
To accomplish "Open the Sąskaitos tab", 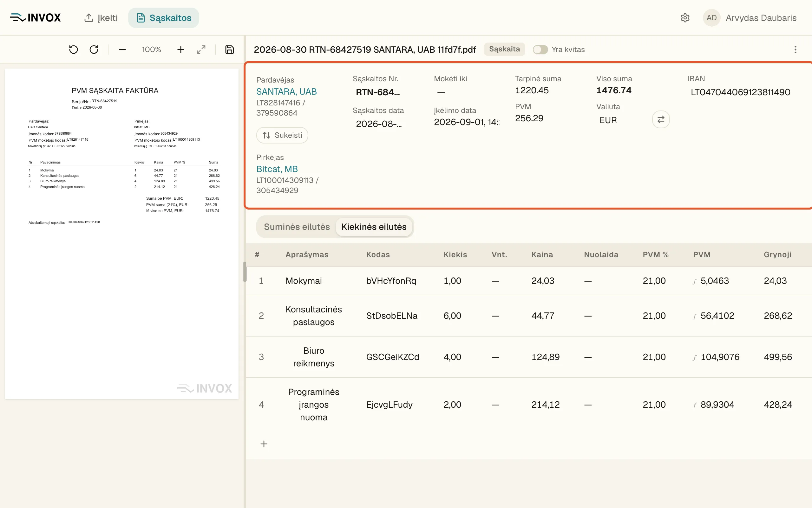I will 164,18.
